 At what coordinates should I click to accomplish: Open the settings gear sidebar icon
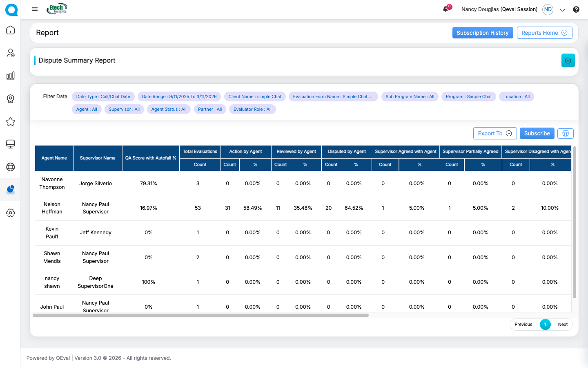click(x=11, y=213)
